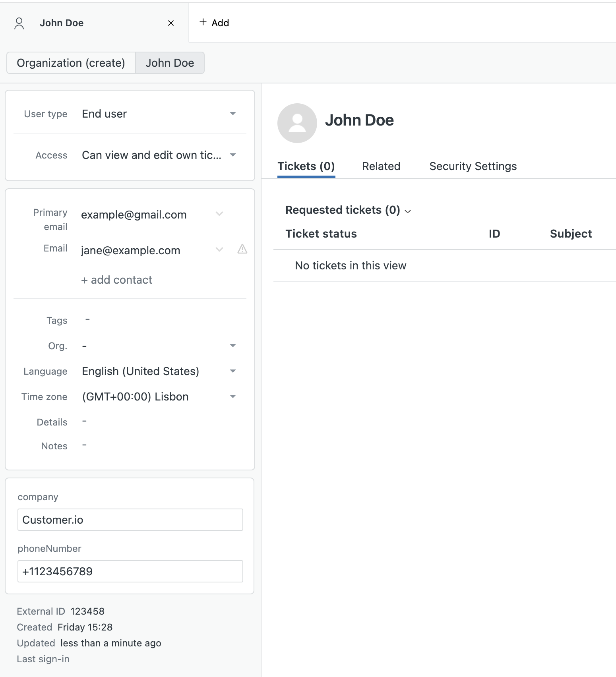This screenshot has width=616, height=677.
Task: Click the warning icon beside jane@example.com
Action: 242,249
